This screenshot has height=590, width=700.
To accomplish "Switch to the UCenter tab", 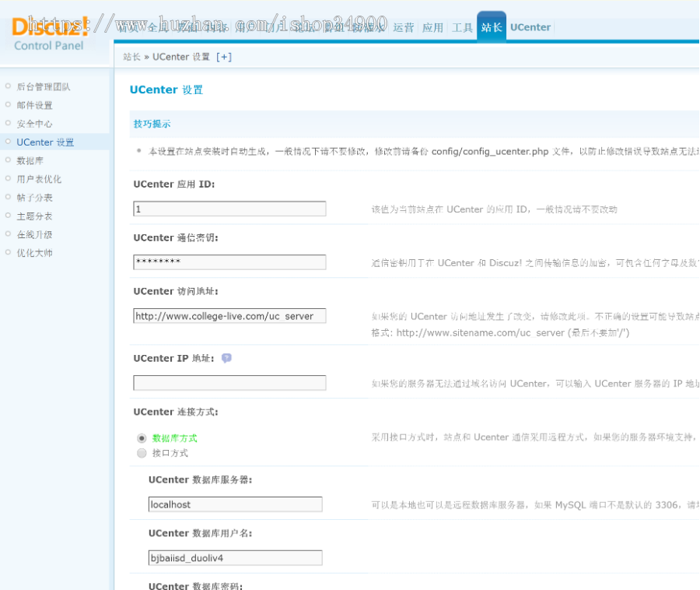I will point(530,26).
